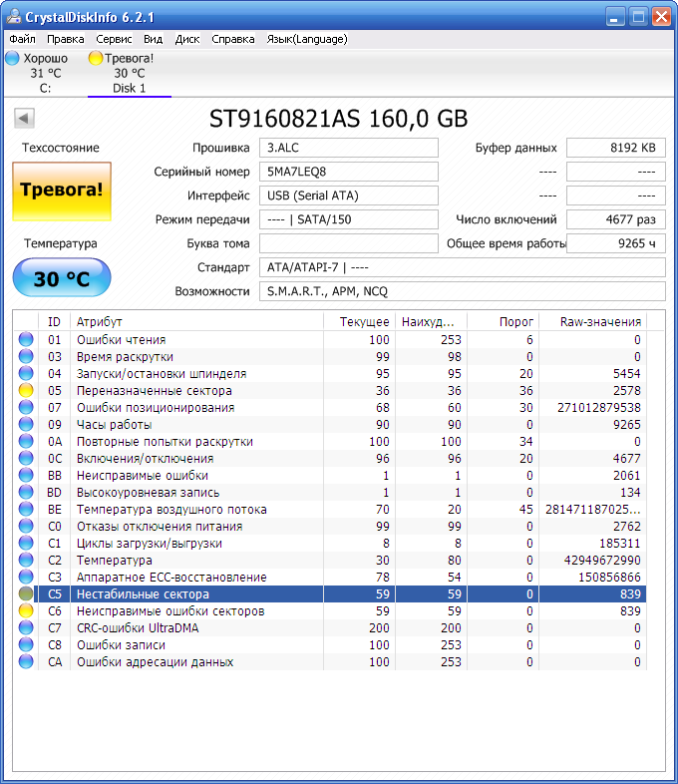Click raw value 42949672990 in Температура row
678x784 pixels.
[602, 560]
